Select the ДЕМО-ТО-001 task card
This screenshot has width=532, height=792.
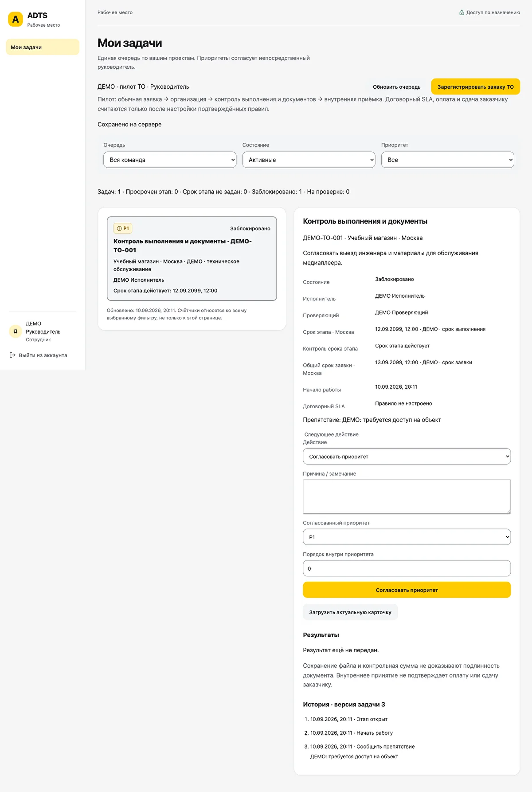(192, 259)
